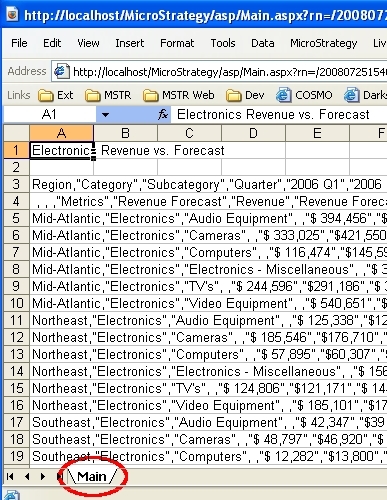Select column B header

125,133
